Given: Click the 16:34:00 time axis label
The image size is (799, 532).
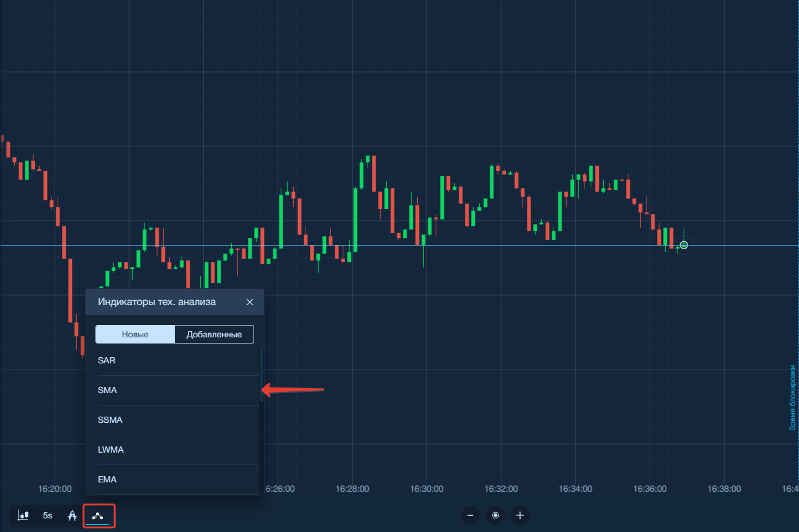Looking at the screenshot, I should click(576, 489).
